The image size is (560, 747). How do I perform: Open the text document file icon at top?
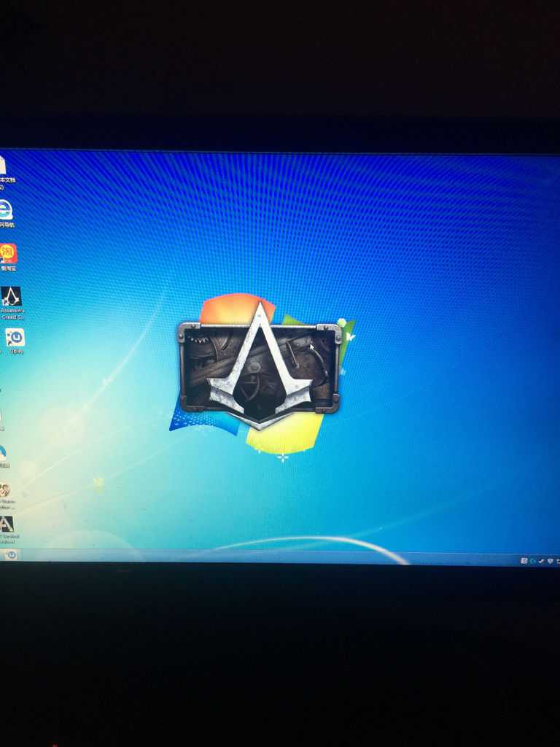click(x=3, y=165)
